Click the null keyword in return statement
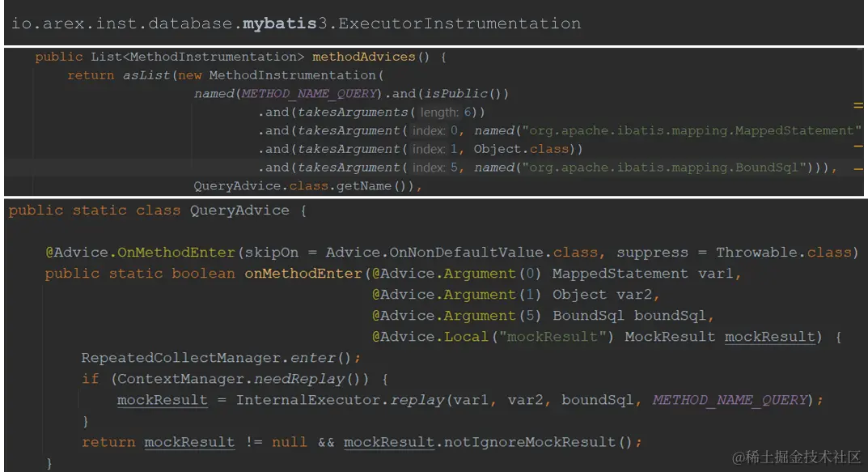 pos(289,442)
